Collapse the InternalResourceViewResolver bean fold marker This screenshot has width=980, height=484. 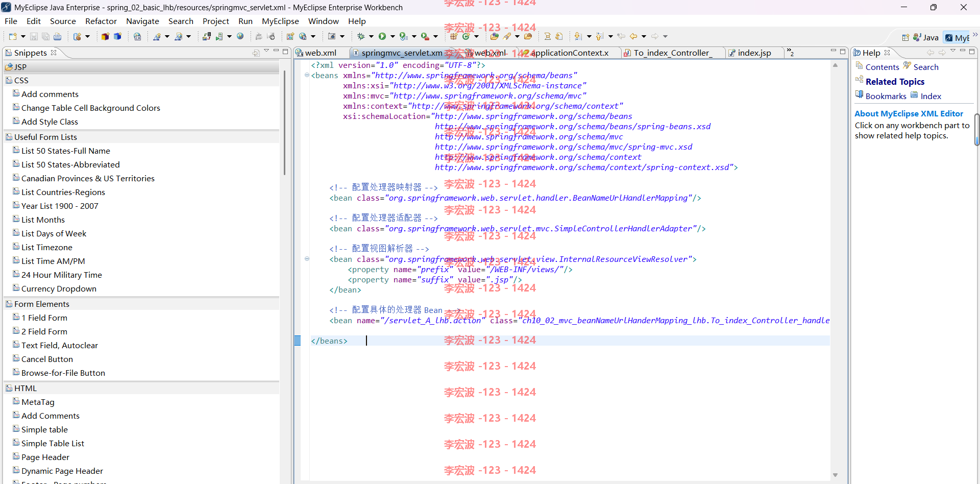pyautogui.click(x=307, y=259)
